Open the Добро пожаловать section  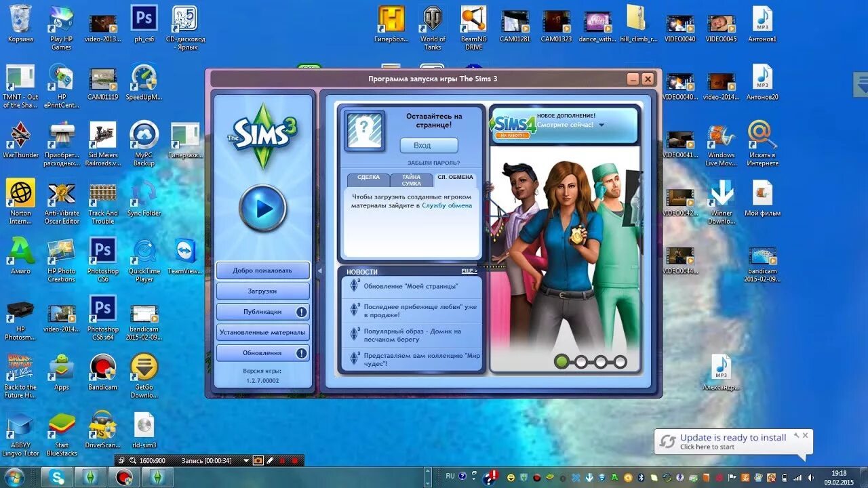262,270
